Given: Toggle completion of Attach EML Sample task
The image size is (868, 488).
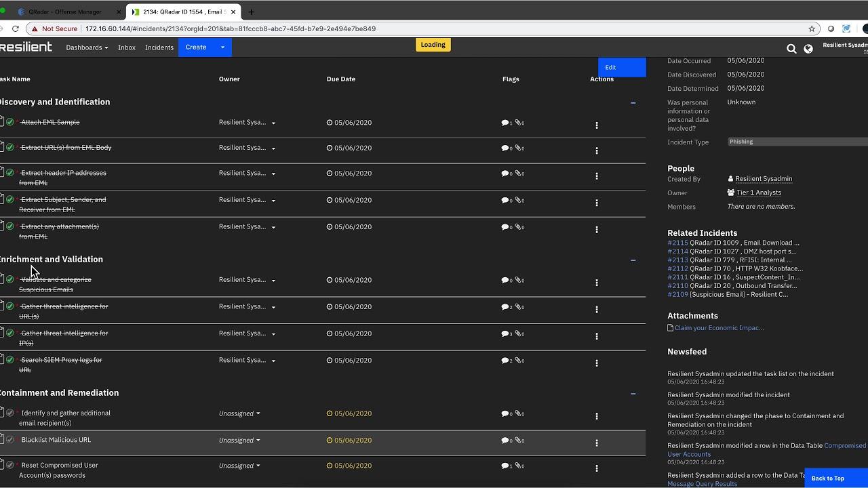Looking at the screenshot, I should click(10, 122).
